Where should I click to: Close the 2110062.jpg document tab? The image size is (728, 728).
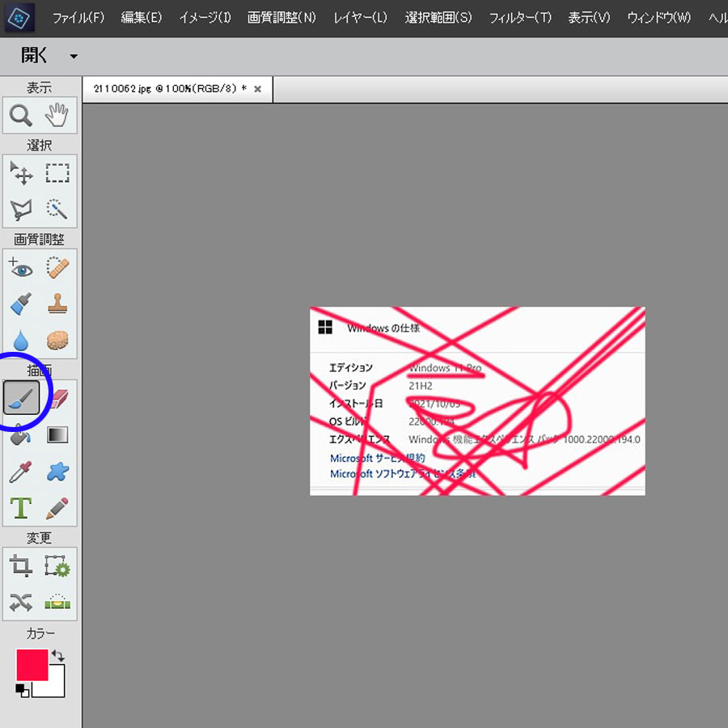click(x=258, y=89)
